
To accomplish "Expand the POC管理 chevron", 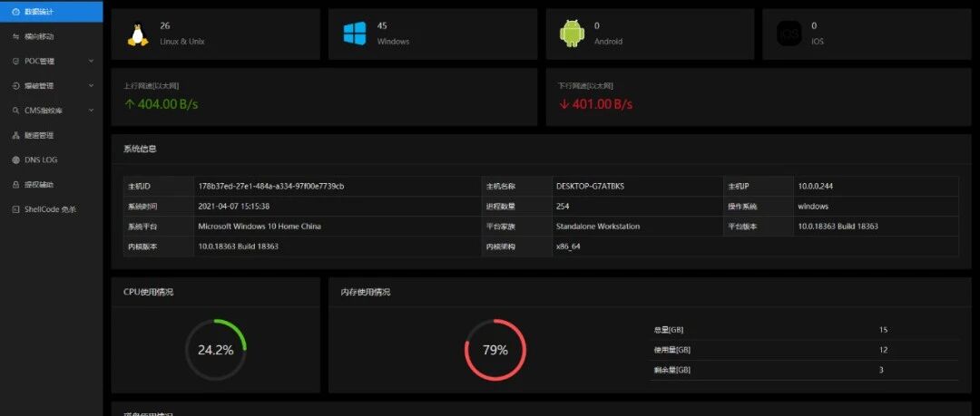I will point(92,62).
